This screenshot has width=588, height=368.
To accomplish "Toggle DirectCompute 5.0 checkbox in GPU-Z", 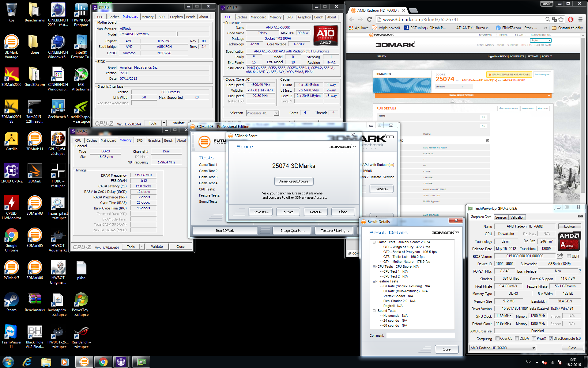I will pyautogui.click(x=551, y=339).
